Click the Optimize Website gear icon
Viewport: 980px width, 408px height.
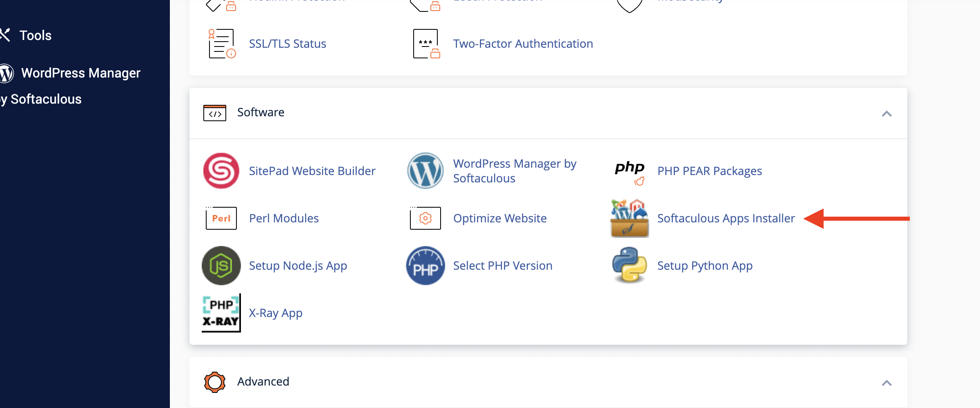click(425, 218)
